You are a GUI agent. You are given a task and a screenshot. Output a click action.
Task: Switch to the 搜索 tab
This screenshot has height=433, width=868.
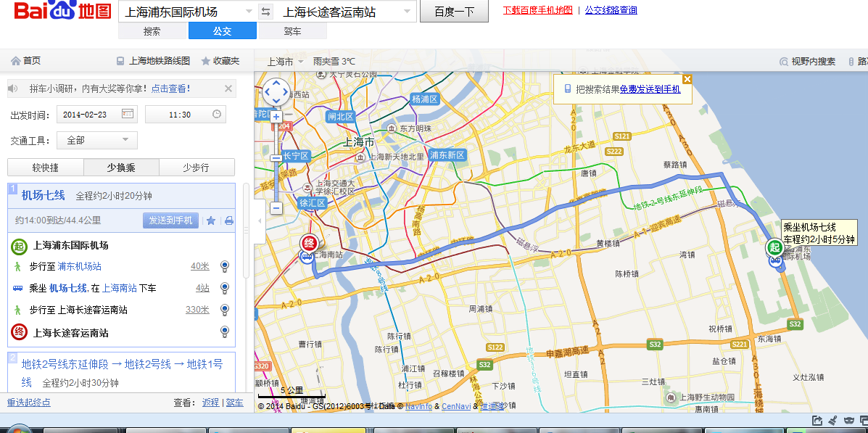click(x=152, y=31)
